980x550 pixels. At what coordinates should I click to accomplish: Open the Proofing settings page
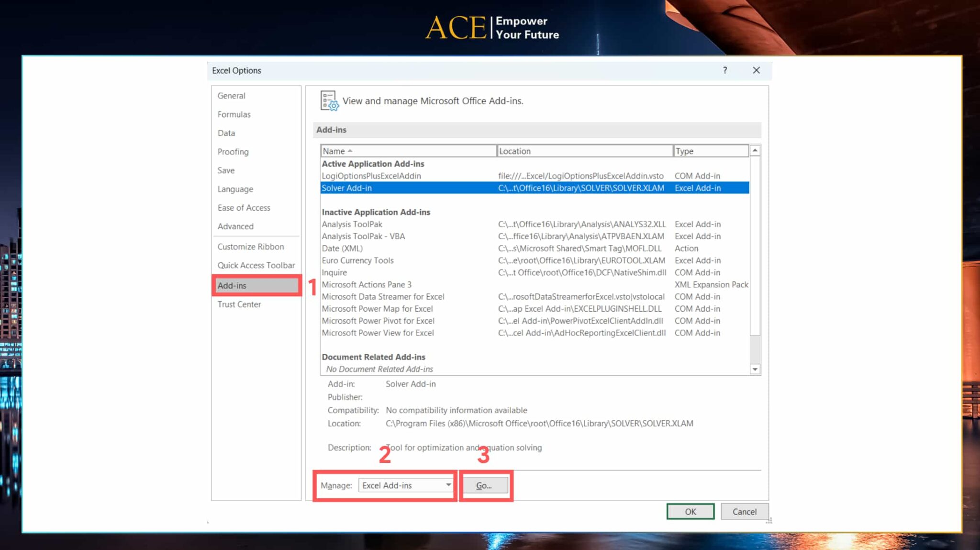233,151
